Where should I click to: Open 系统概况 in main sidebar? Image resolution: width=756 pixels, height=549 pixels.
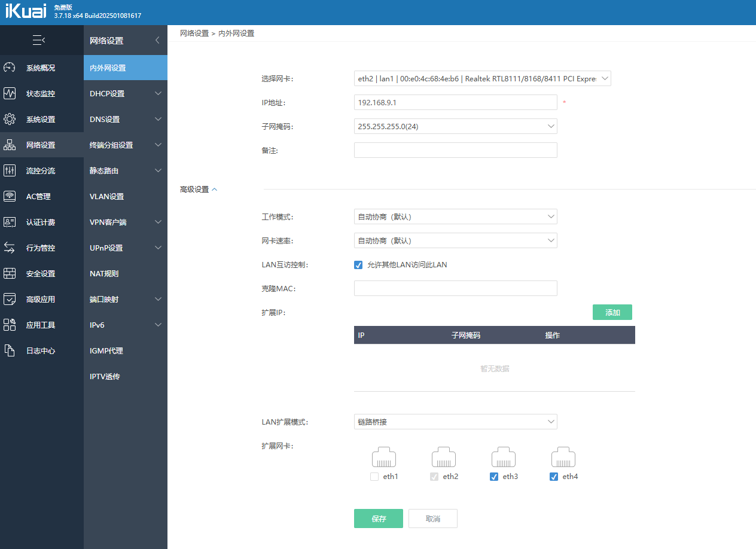click(x=42, y=68)
